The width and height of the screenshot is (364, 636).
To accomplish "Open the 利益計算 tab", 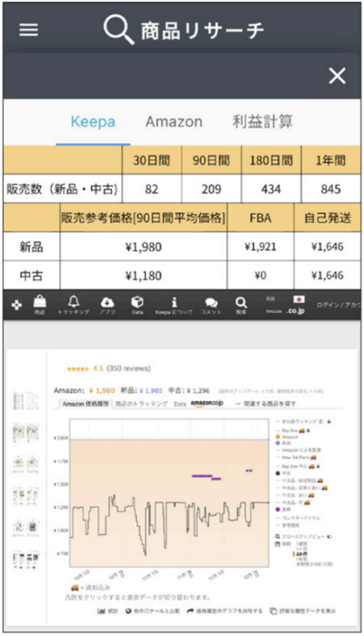I will 263,121.
